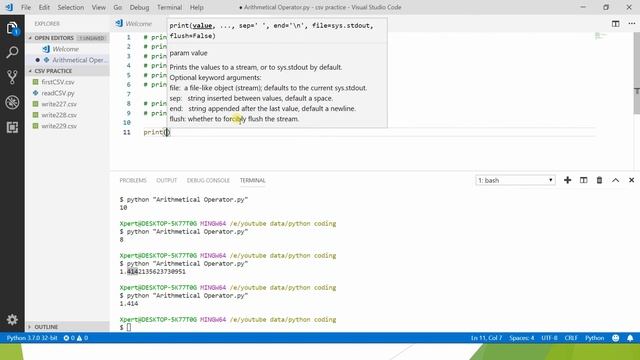This screenshot has height=360, width=640.
Task: Open the Debug view in activity bar
Action: [x=12, y=102]
